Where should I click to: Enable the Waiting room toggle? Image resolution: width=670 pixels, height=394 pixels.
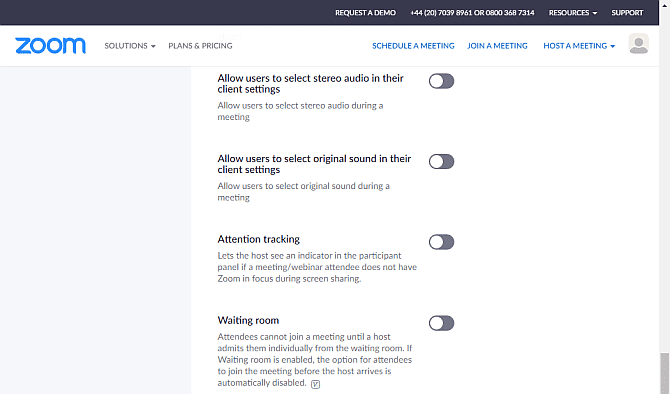(x=441, y=323)
